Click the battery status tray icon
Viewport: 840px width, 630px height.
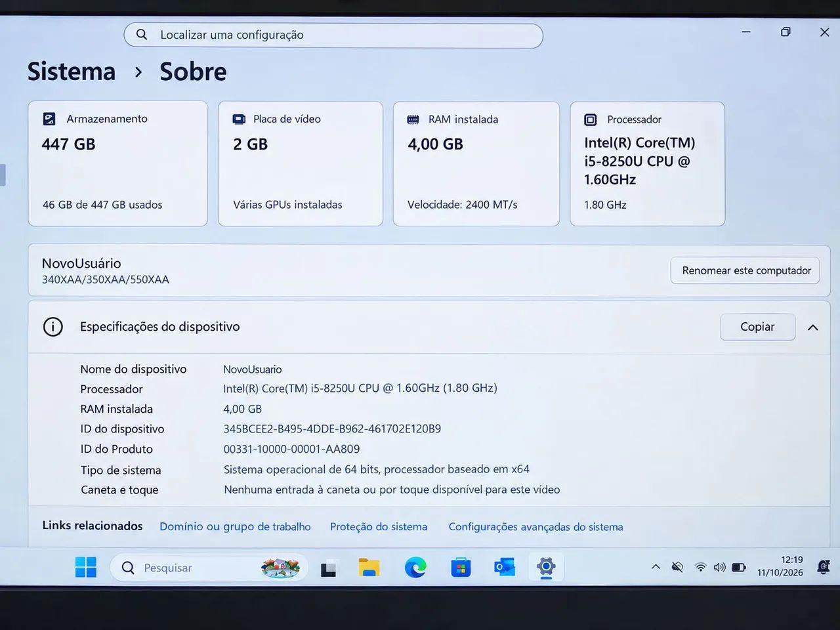(x=739, y=567)
